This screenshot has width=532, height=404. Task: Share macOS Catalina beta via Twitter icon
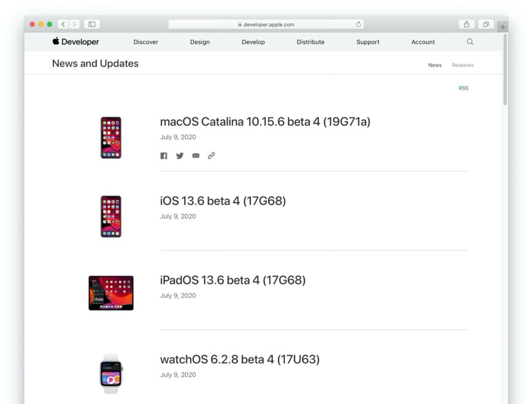pos(180,155)
